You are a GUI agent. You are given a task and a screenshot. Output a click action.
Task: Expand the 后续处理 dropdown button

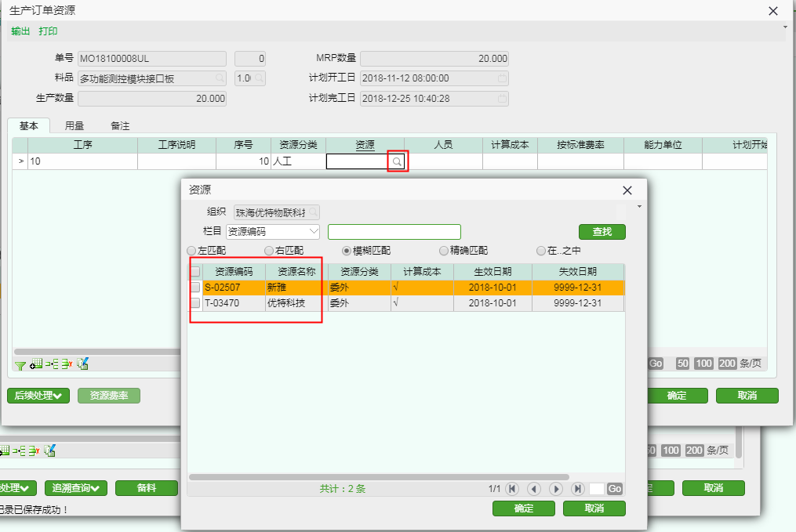pos(38,396)
